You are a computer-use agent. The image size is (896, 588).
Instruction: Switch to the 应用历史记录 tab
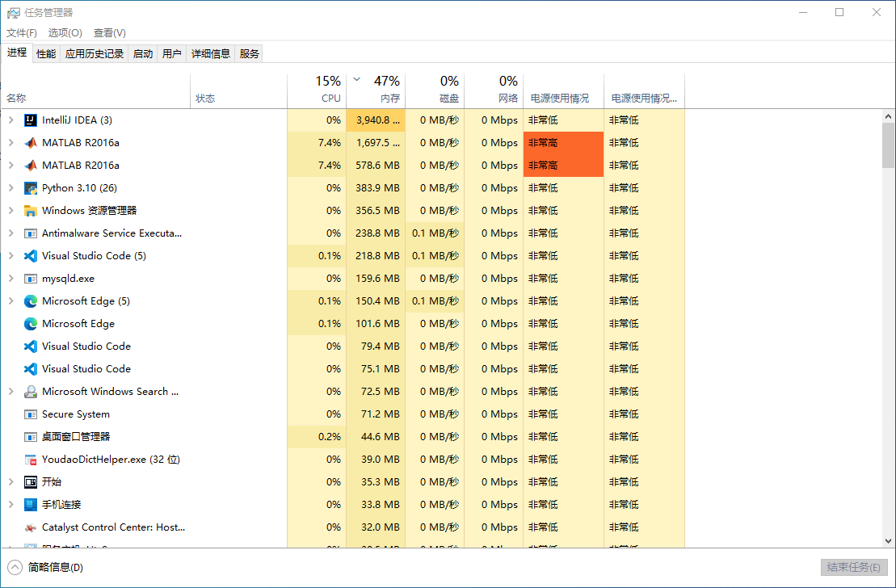pyautogui.click(x=95, y=54)
